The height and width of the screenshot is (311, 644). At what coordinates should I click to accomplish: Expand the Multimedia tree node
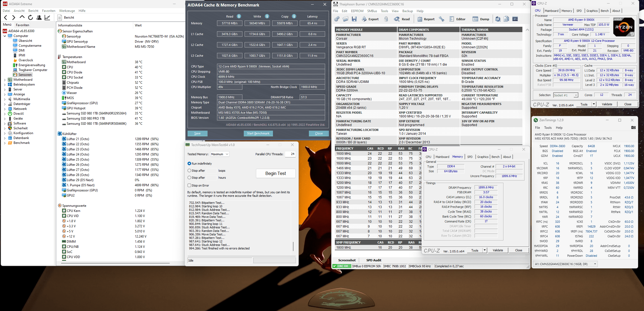5,99
